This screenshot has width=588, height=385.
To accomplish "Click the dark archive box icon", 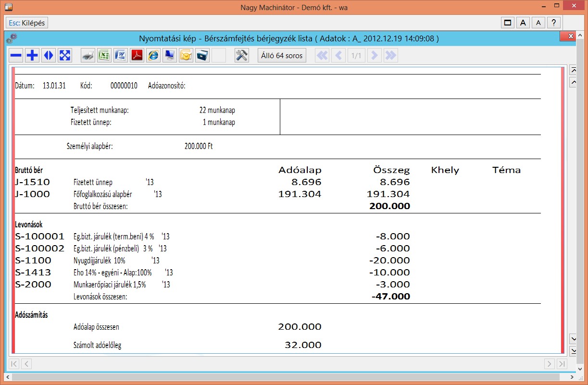I will pyautogui.click(x=202, y=56).
